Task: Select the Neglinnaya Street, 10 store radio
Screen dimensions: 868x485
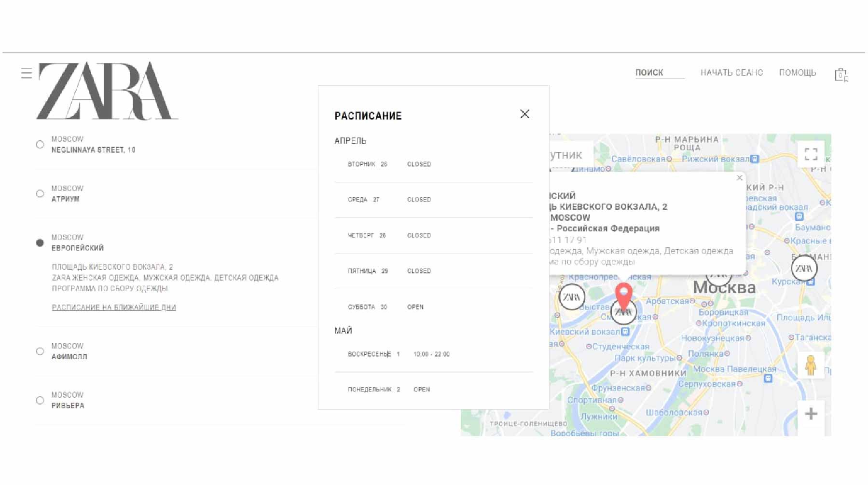Action: pyautogui.click(x=40, y=145)
